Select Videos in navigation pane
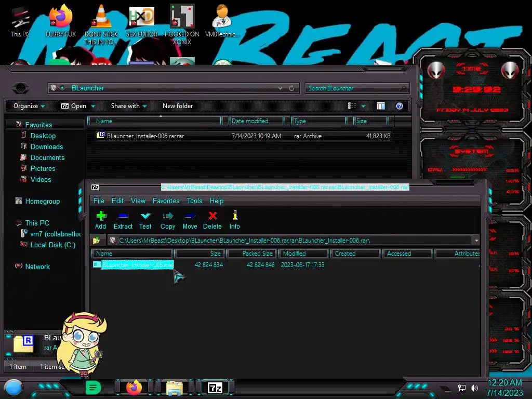The image size is (532, 399). [41, 179]
